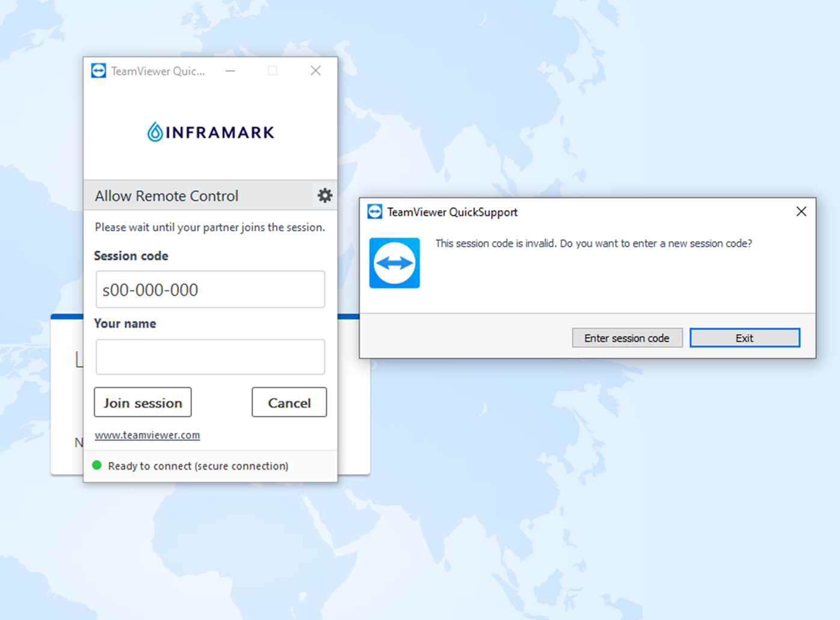Screen dimensions: 840x620
Task: Click the 'Ready to connect (secure connection)' status text
Action: 198,466
